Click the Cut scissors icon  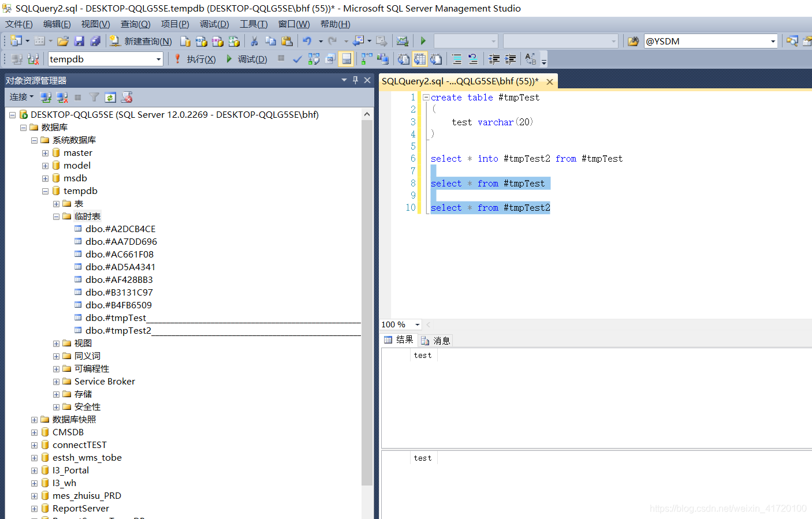click(254, 41)
